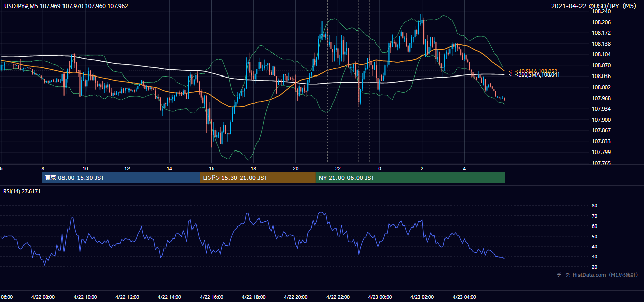Click RSI scale value 50
Screen dimensions: 644x302
pyautogui.click(x=594, y=236)
